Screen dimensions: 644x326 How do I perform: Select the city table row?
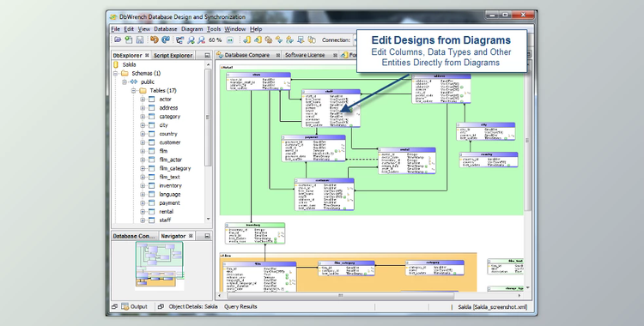163,125
